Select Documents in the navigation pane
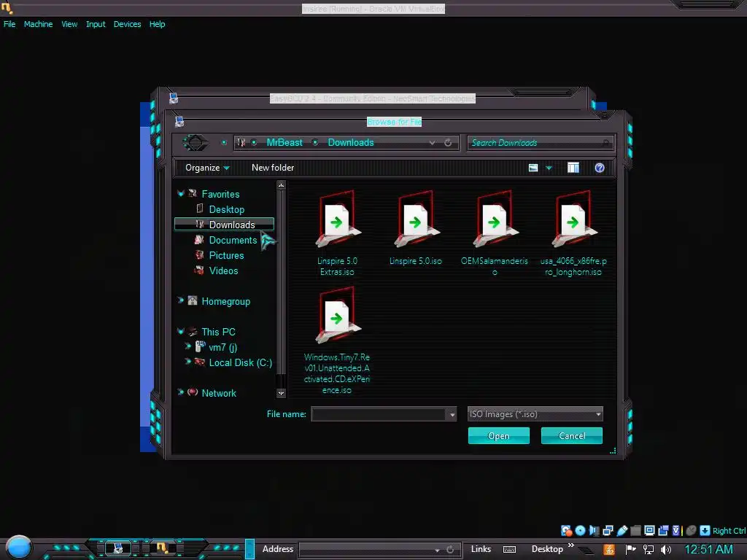Screen dimensions: 747x560 click(x=233, y=240)
